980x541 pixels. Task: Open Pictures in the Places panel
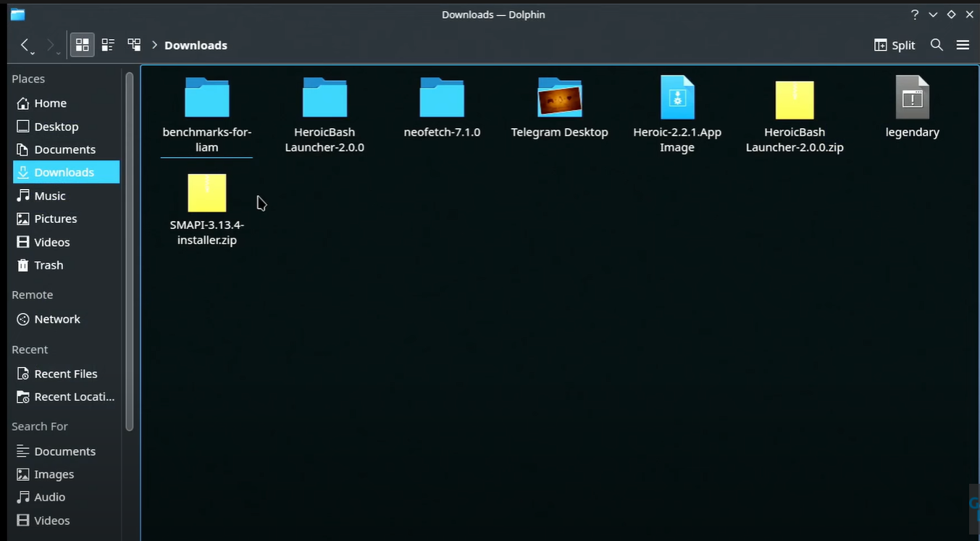coord(66,219)
